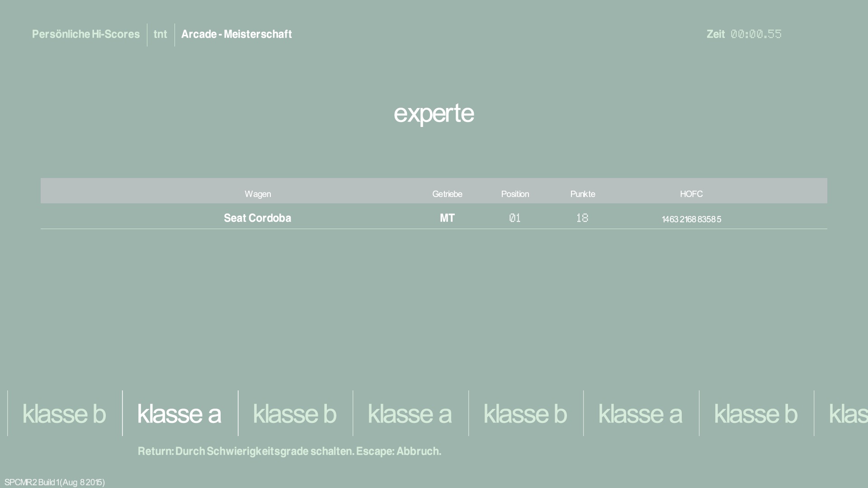Viewport: 868px width, 488px height.
Task: Click the position value 01
Action: [515, 218]
